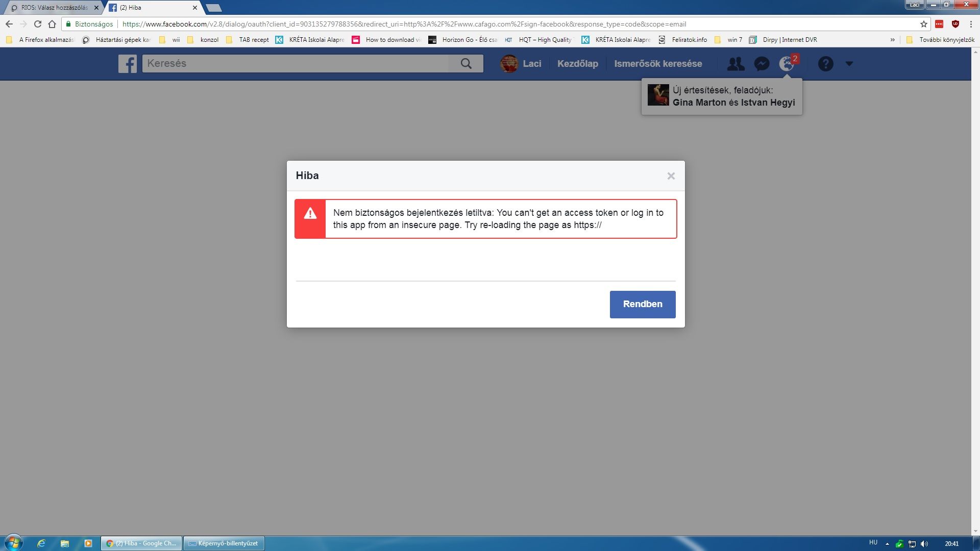Show hidden bookmarks chevron

pyautogui.click(x=892, y=40)
